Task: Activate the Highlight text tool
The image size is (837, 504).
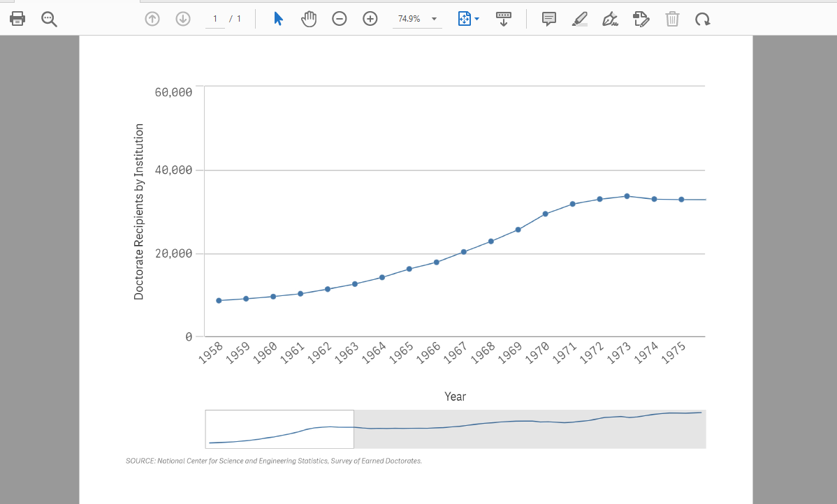Action: pos(579,19)
